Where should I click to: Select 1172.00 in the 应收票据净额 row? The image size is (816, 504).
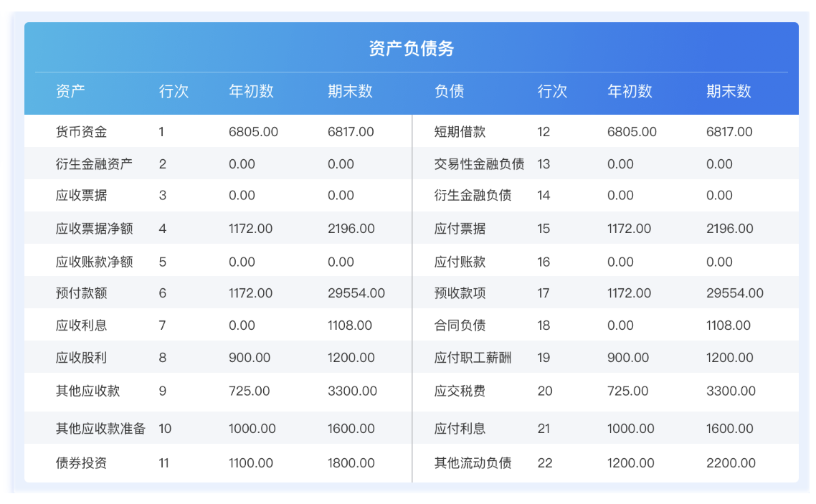[x=250, y=228]
